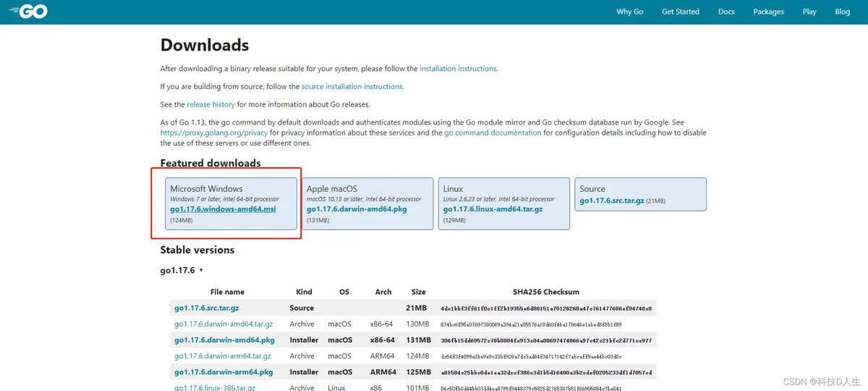Click the x86-64 cell of darwin-amd64.tar.gz row
This screenshot has width=868, height=391.
click(x=382, y=324)
